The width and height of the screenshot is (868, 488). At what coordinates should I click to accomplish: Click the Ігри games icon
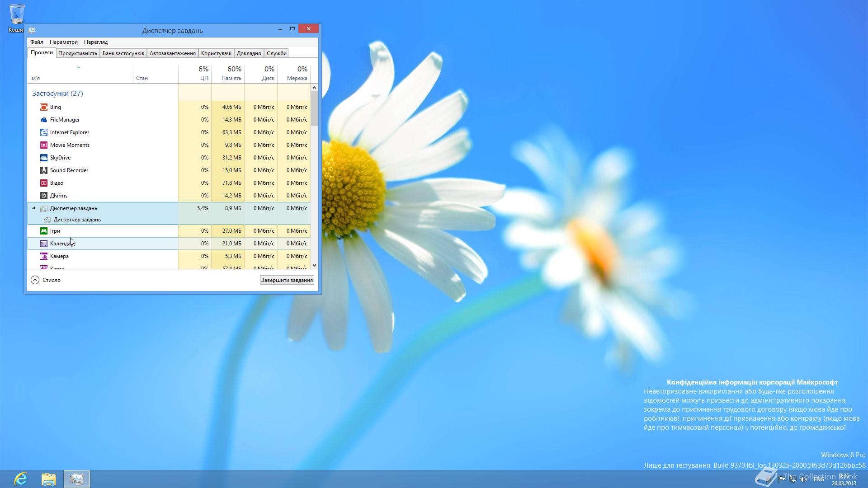click(44, 231)
